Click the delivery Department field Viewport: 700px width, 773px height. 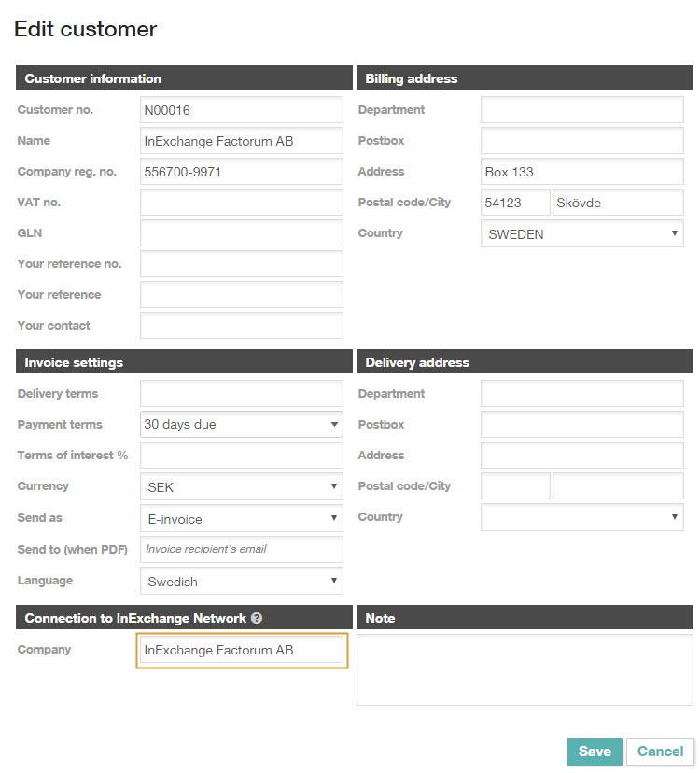pos(581,393)
